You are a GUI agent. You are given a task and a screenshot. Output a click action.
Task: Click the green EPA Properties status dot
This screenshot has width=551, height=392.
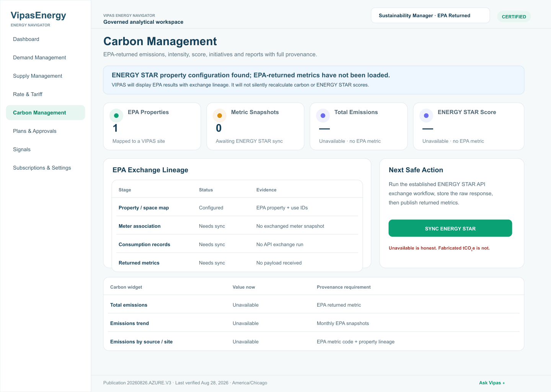coord(116,116)
